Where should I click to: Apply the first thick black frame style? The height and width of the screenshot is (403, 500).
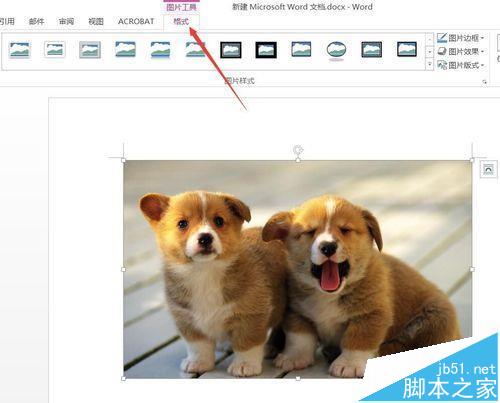(231, 50)
